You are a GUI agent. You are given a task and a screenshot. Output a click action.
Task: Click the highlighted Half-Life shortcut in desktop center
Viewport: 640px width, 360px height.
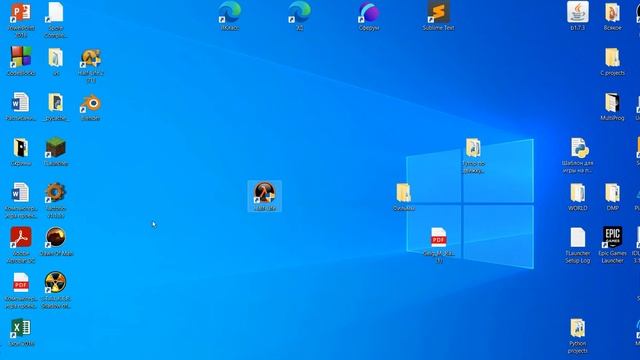point(264,196)
